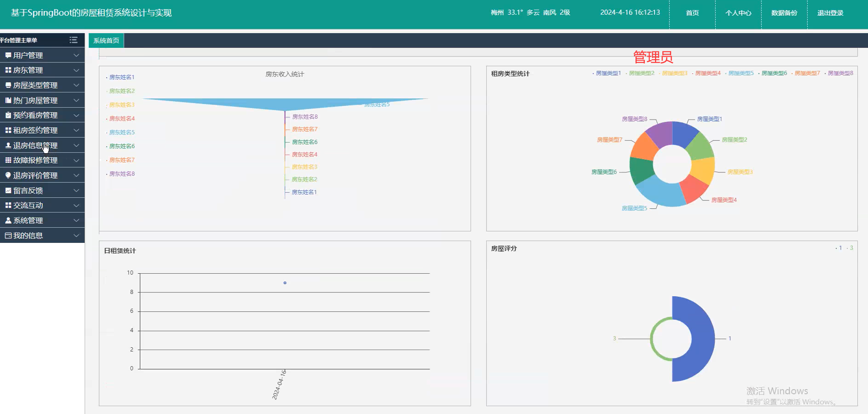Click the data point in 日租赁统计 chart

point(285,282)
